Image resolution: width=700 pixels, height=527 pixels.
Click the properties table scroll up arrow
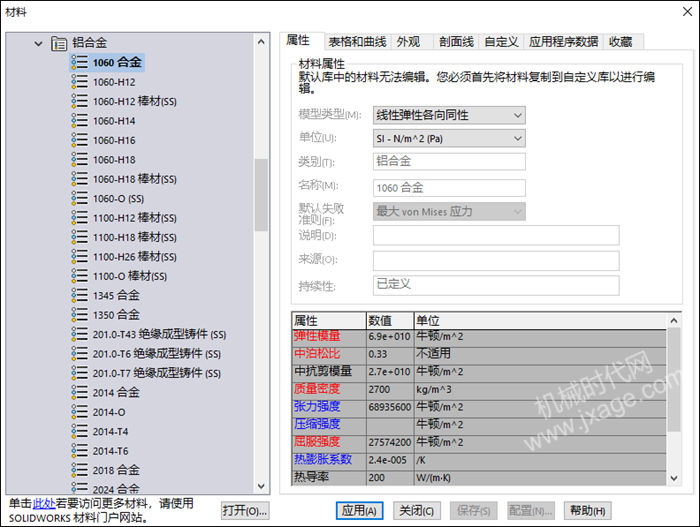click(674, 321)
